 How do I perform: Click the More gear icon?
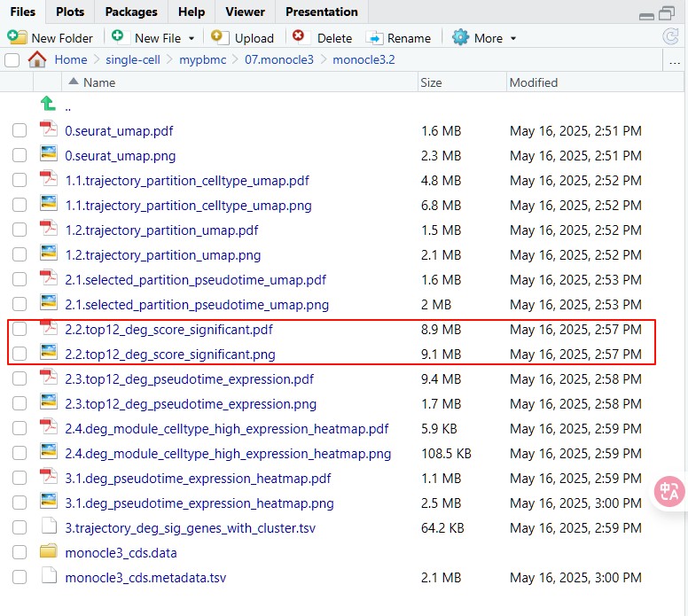tap(460, 37)
